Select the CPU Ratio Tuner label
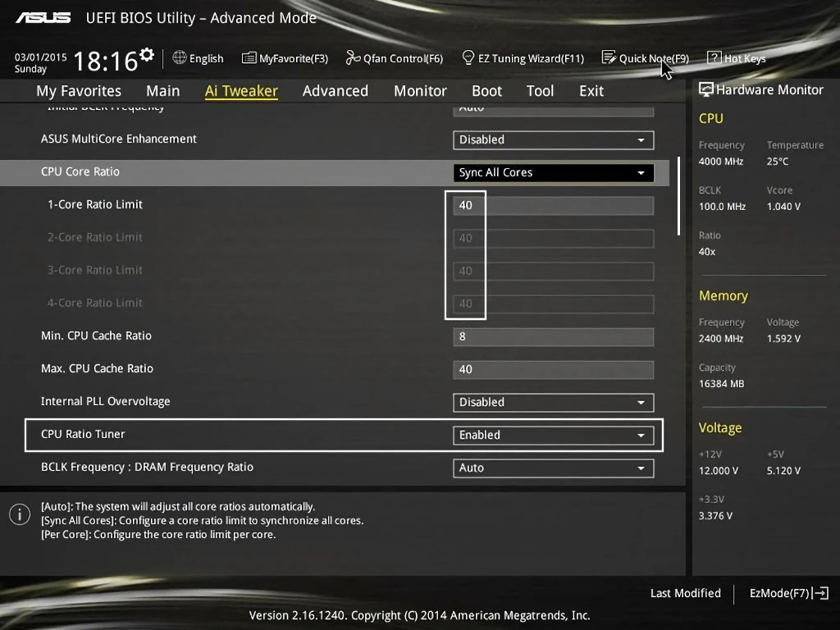Viewport: 840px width, 630px height. click(83, 434)
